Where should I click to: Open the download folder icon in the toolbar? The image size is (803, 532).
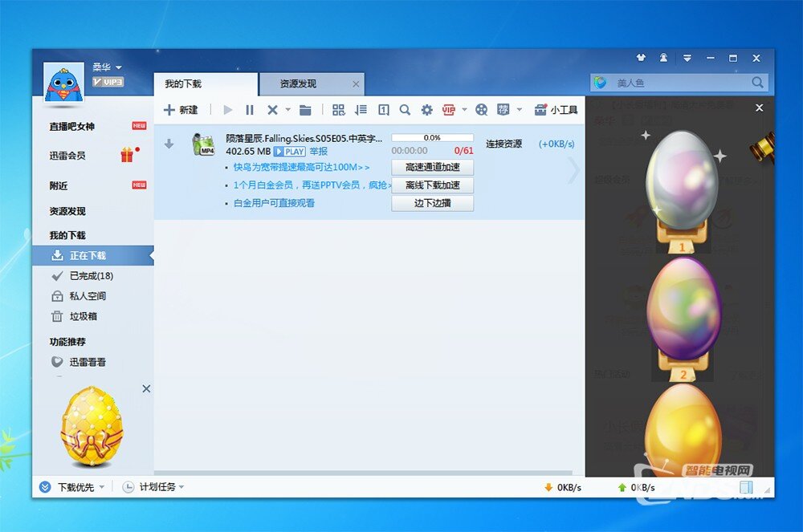(305, 110)
